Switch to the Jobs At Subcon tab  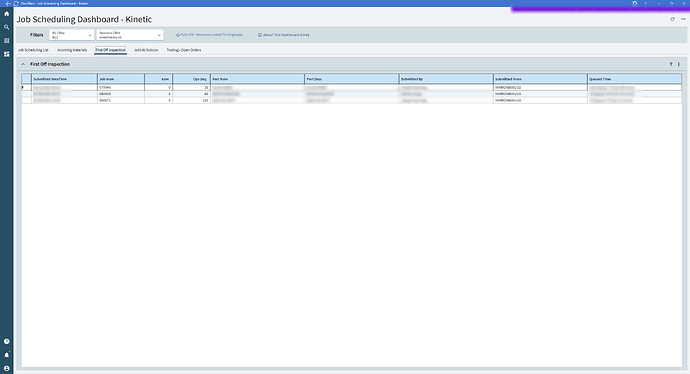tap(146, 50)
